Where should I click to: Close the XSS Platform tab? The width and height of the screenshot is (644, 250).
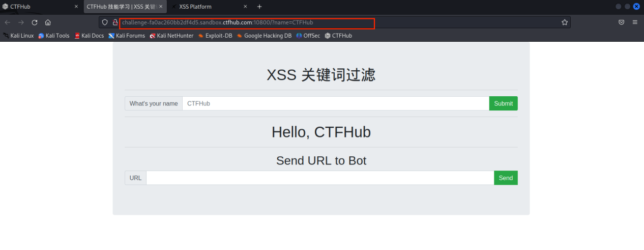(x=245, y=7)
